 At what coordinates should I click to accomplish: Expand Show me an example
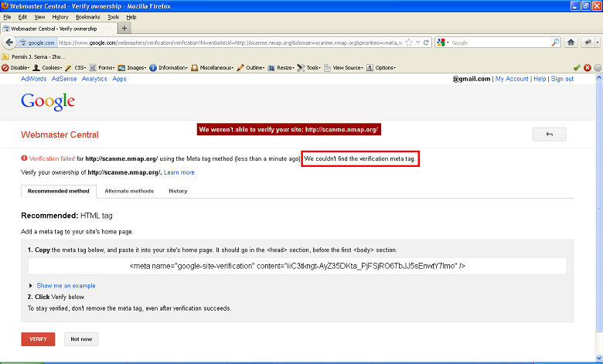point(66,286)
